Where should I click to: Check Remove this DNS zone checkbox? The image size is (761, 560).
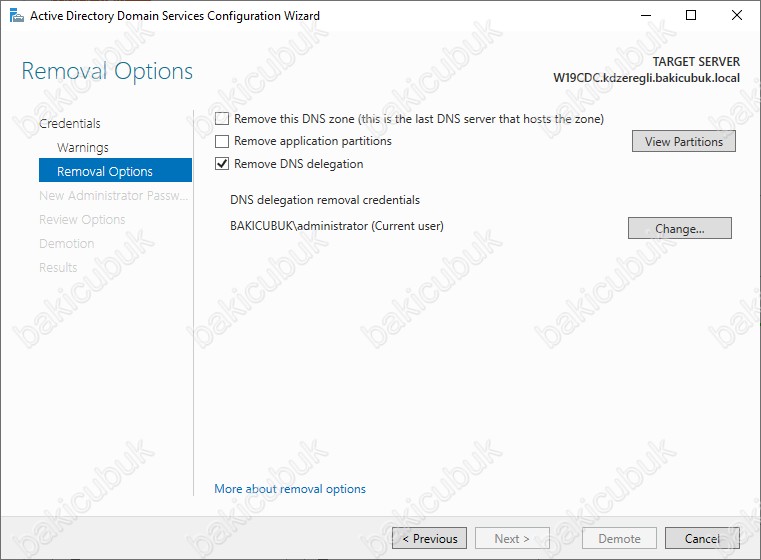(222, 119)
